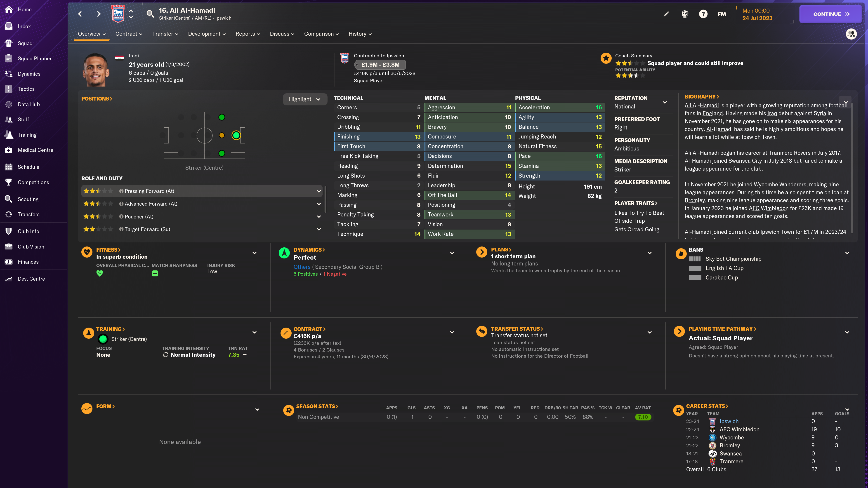Expand the Playing Time Pathway chevron
Image resolution: width=868 pixels, height=488 pixels.
pyautogui.click(x=847, y=332)
